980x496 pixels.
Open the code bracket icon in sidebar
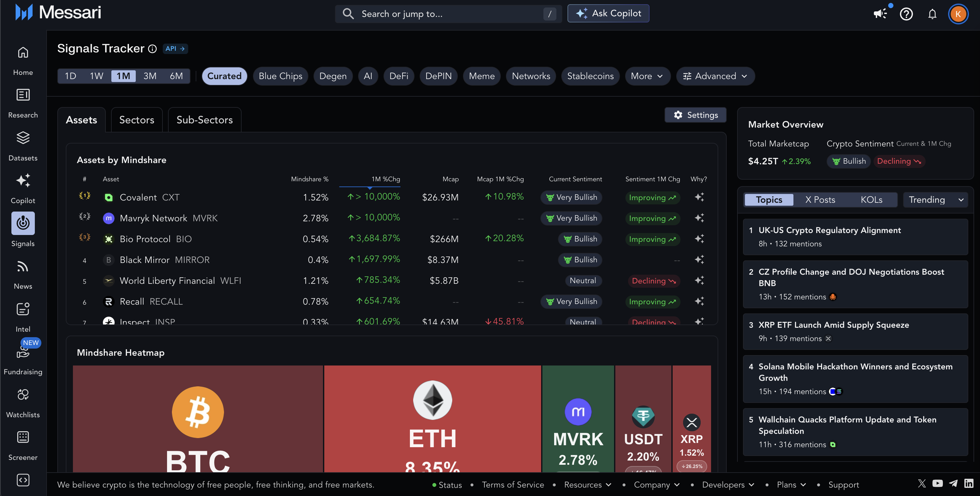tap(23, 480)
